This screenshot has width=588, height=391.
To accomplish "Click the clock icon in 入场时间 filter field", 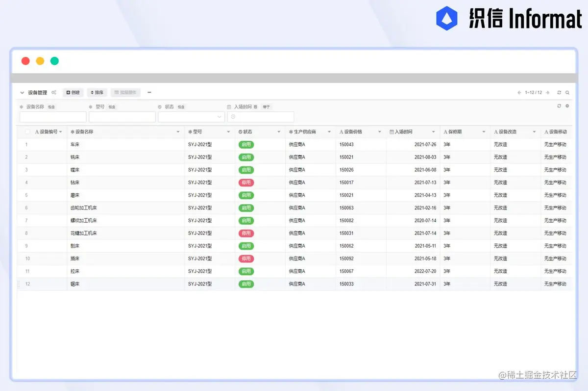I will click(x=232, y=117).
